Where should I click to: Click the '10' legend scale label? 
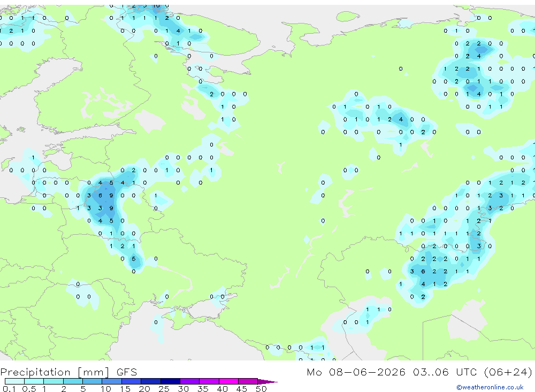105,389
